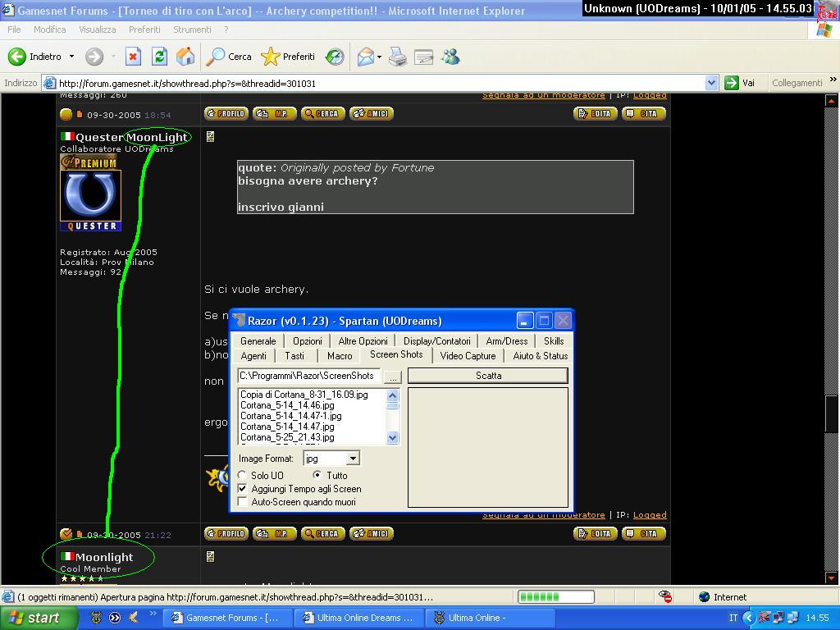Viewport: 840px width, 630px height.
Task: Click the first quick launch icon
Action: tap(96, 618)
